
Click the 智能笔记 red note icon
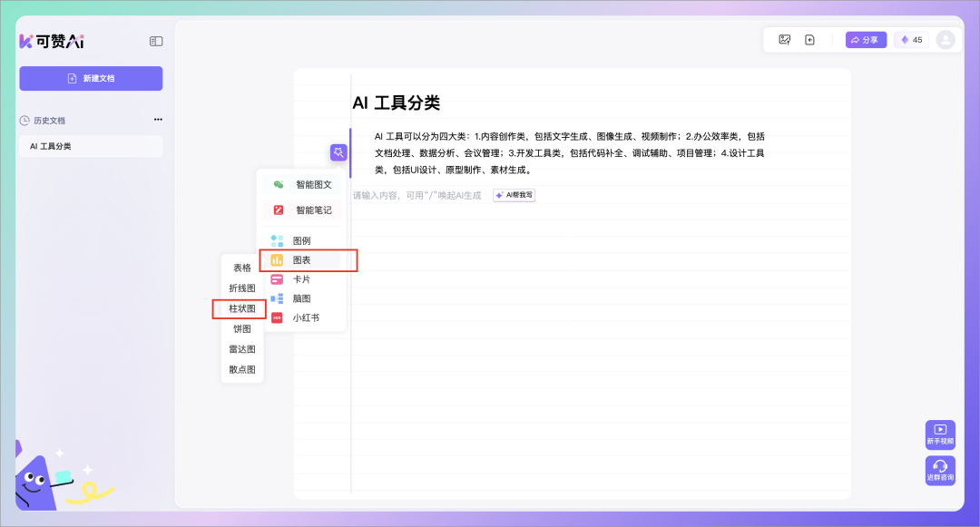(x=279, y=210)
